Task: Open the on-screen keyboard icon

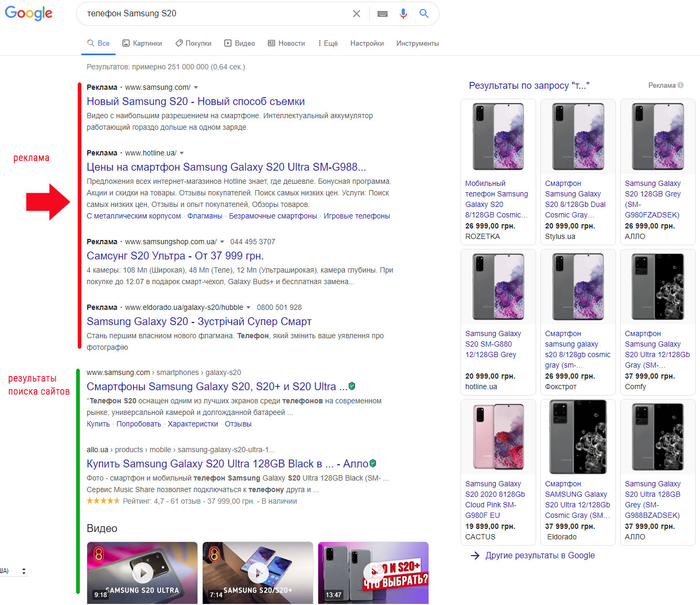Action: coord(382,14)
